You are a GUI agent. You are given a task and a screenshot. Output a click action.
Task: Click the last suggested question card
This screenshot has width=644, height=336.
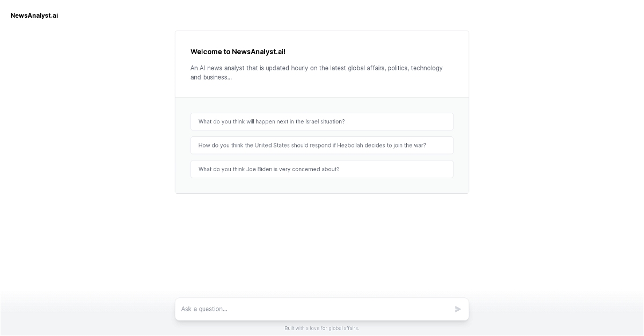pos(321,169)
